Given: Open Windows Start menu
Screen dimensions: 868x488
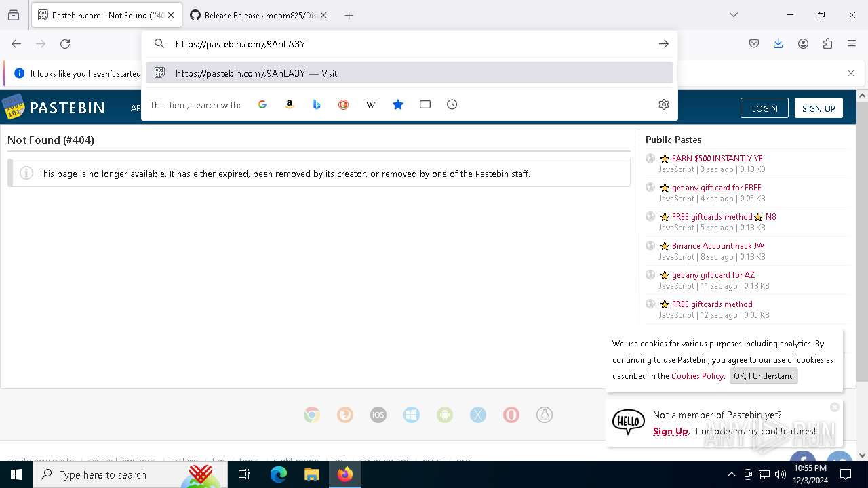Looking at the screenshot, I should point(16,474).
